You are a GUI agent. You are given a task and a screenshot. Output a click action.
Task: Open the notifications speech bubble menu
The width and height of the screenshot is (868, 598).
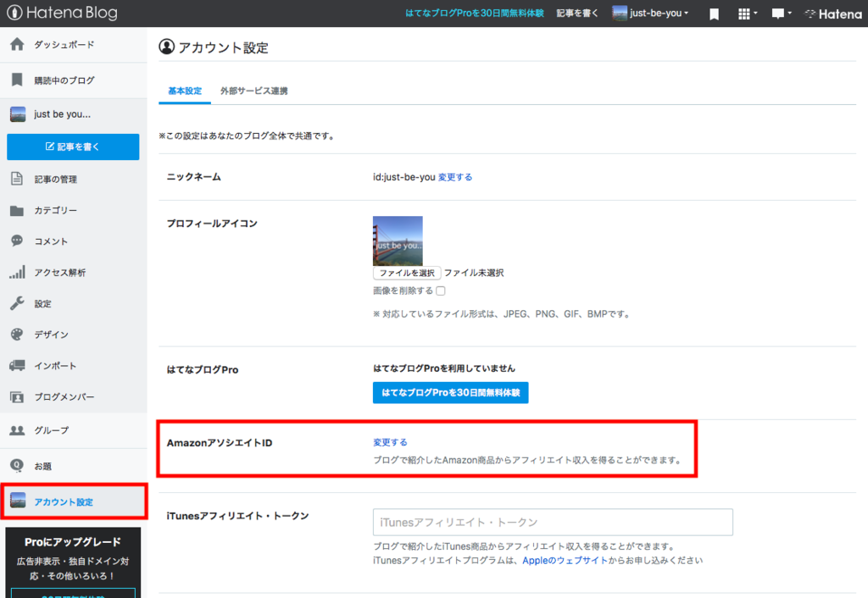point(781,14)
